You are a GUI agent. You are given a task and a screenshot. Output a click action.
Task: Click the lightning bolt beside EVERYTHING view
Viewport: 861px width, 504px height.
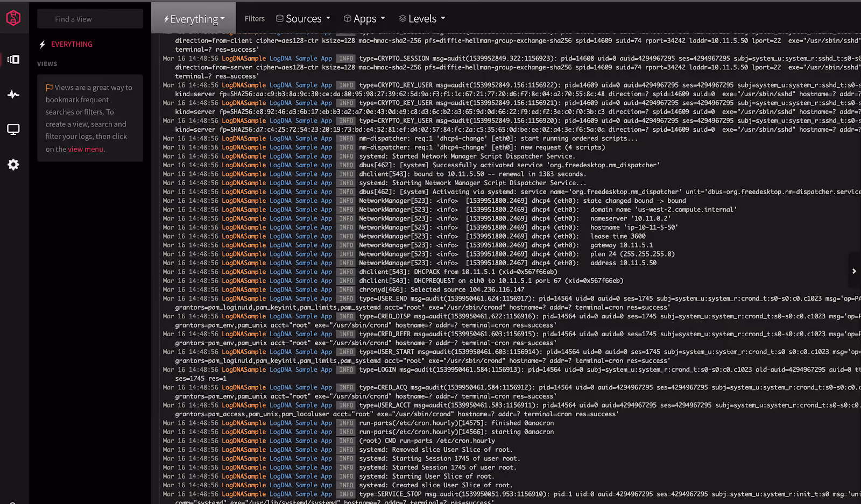click(x=43, y=44)
